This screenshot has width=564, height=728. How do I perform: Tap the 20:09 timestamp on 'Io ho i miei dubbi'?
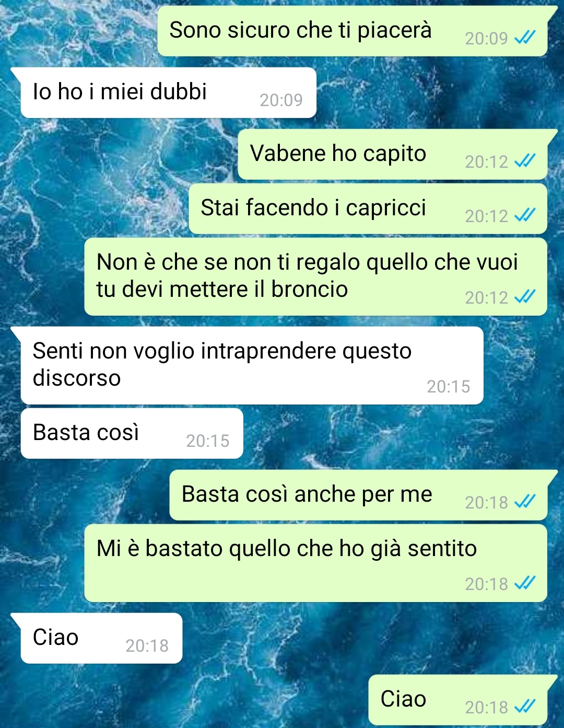click(281, 100)
